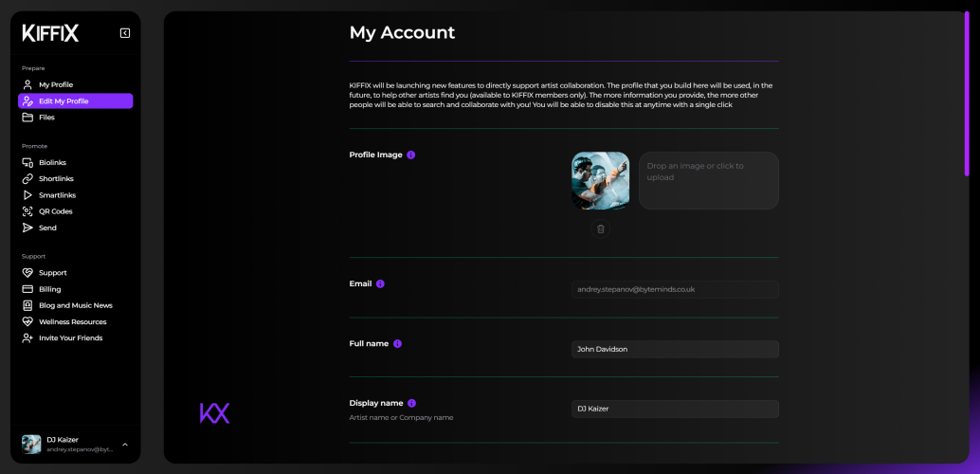Click the image upload drop zone
980x474 pixels.
709,181
